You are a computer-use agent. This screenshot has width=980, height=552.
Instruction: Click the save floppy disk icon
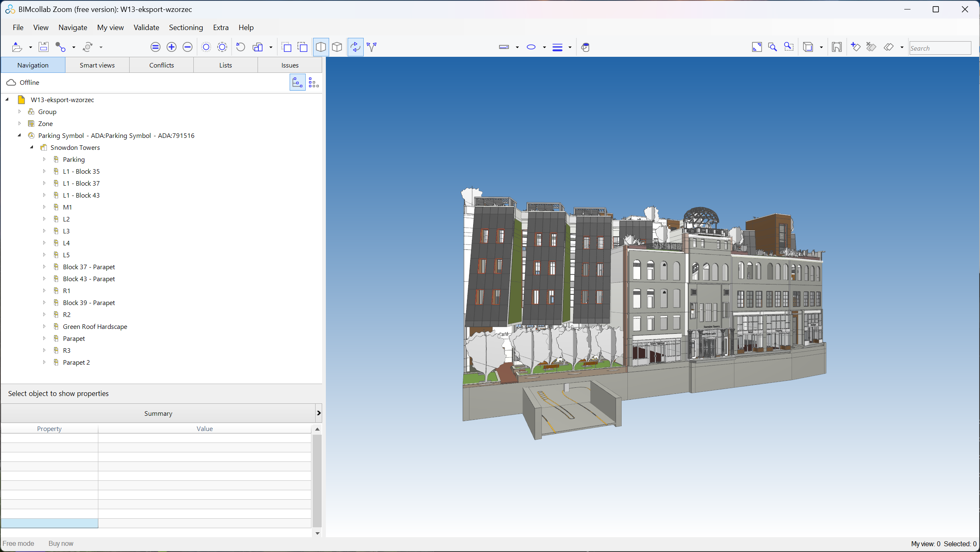[x=44, y=47]
